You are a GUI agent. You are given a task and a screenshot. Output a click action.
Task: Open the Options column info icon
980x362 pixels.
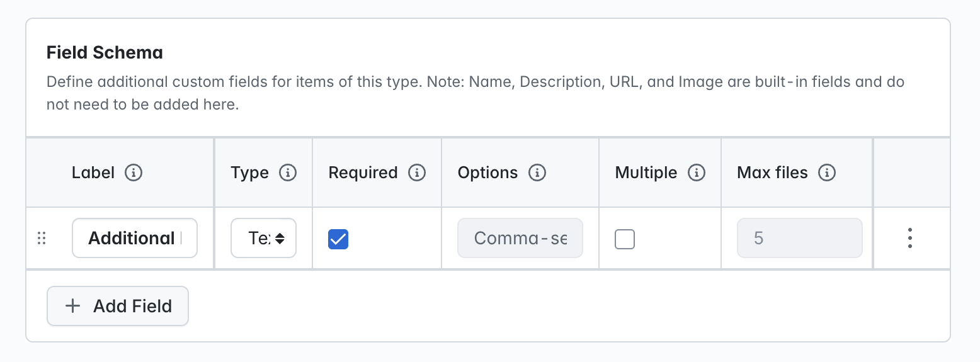537,173
